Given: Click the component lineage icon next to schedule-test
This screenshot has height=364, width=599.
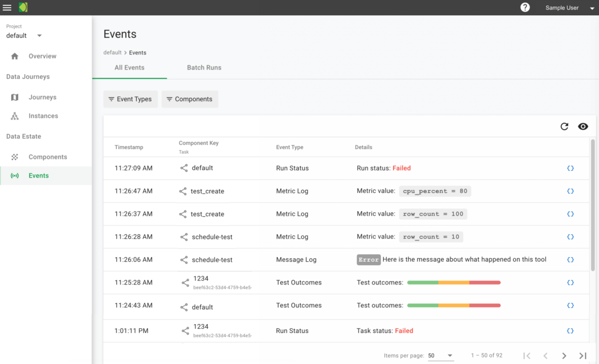Looking at the screenshot, I should pyautogui.click(x=183, y=237).
